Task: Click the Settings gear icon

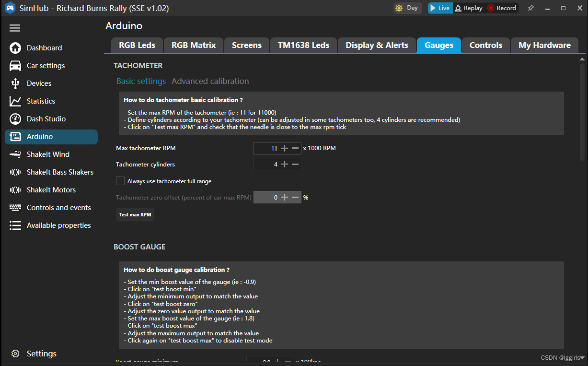Action: pyautogui.click(x=15, y=354)
